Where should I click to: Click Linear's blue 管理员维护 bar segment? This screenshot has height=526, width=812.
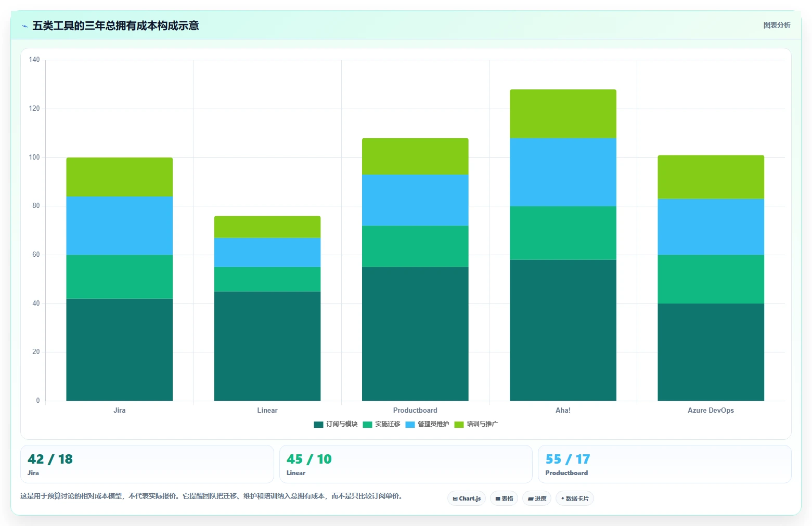tap(267, 253)
